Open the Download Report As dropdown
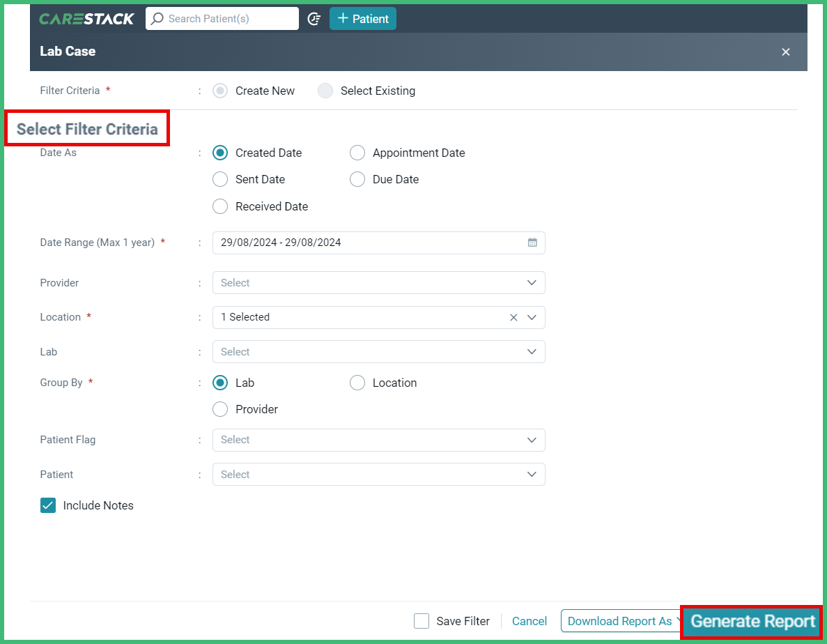The image size is (827, 644). coord(619,621)
